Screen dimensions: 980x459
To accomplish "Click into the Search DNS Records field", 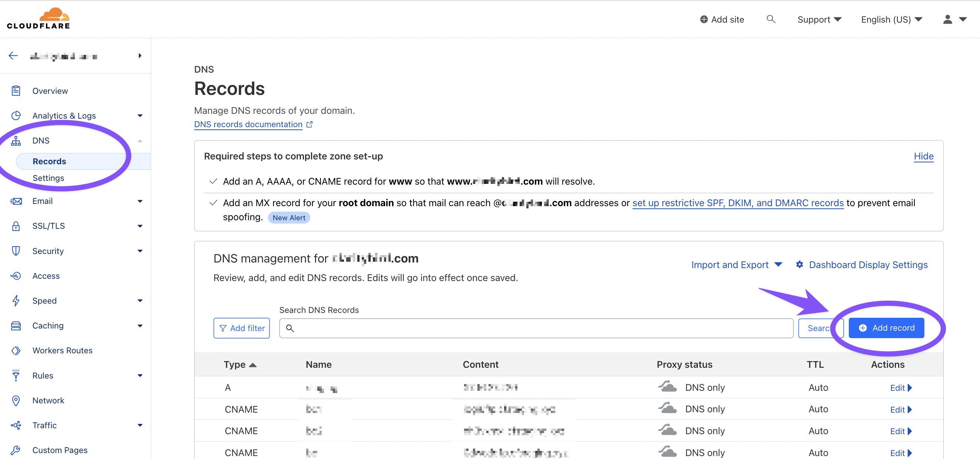I will (536, 328).
